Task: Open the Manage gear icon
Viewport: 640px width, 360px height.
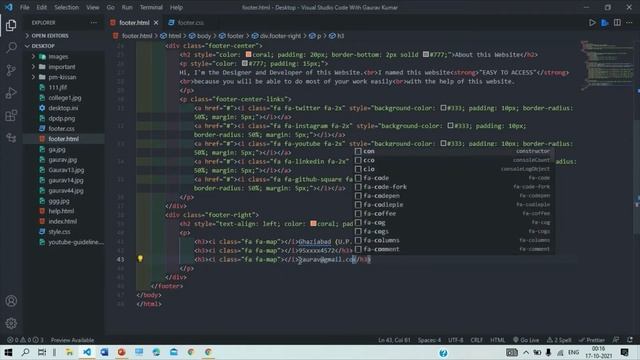Action: point(11,323)
